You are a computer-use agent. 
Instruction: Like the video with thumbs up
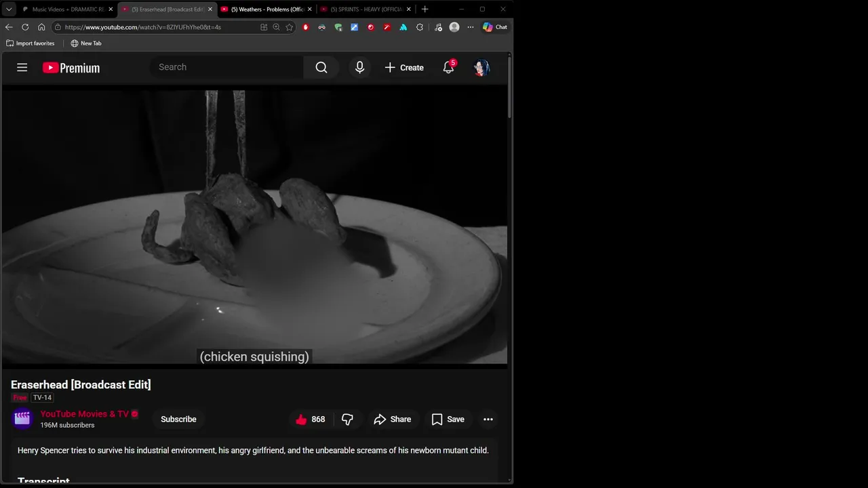(x=310, y=420)
